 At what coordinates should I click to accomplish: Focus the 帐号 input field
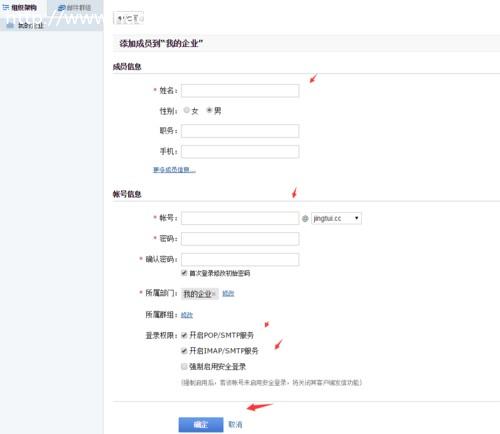[x=240, y=218]
